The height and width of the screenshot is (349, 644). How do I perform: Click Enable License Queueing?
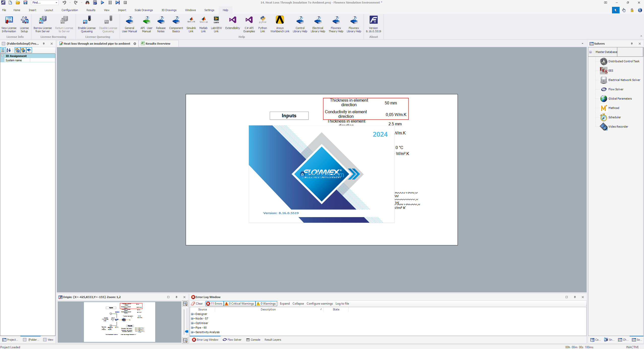(x=87, y=24)
